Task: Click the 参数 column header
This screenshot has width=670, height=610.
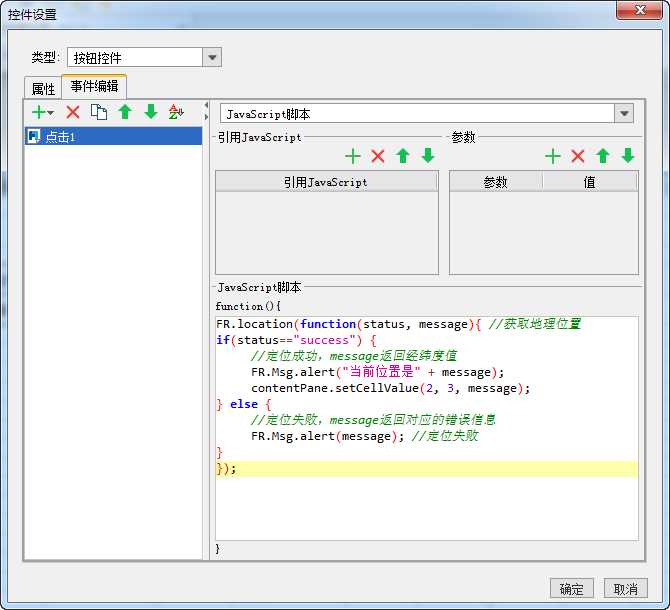Action: [496, 182]
